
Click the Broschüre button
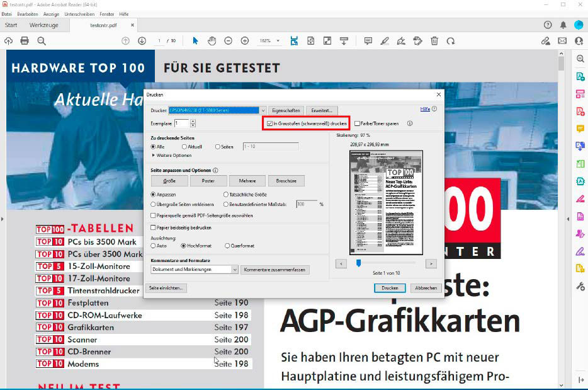[286, 181]
